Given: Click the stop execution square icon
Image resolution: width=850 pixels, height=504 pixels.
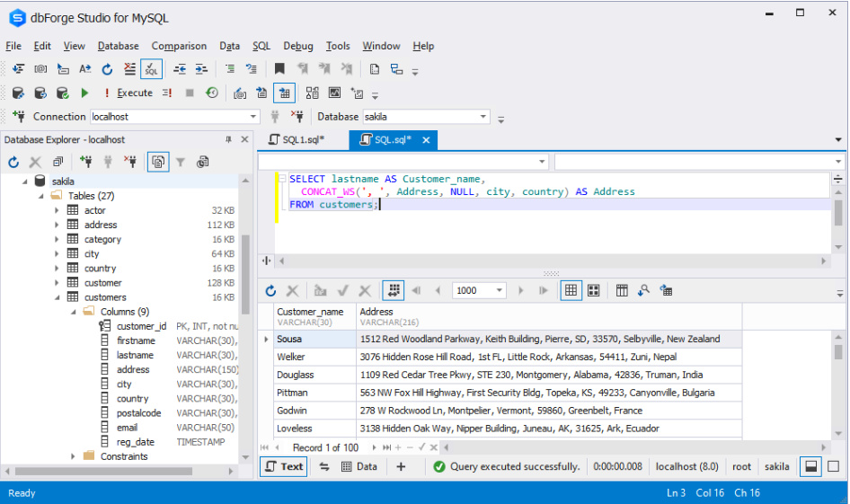Looking at the screenshot, I should (x=190, y=93).
